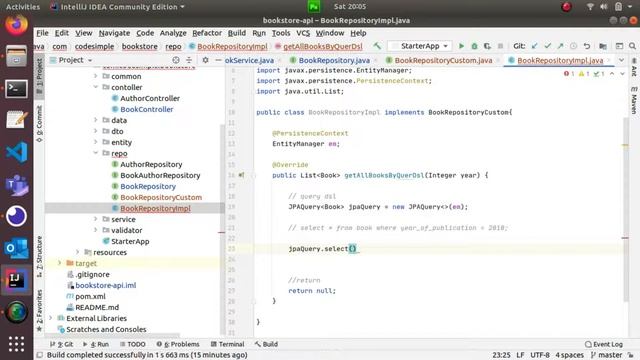Expand the data package folder
Image resolution: width=640 pixels, height=360 pixels.
96,120
